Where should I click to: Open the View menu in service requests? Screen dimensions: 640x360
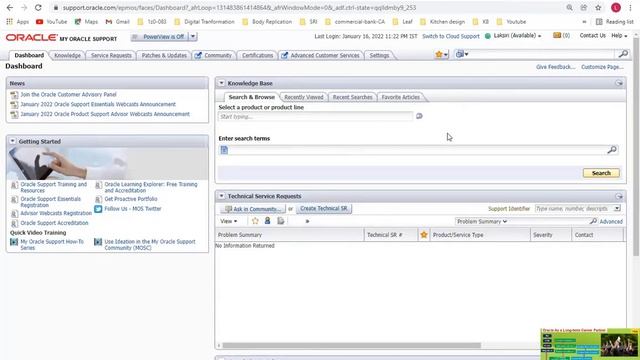coord(229,221)
